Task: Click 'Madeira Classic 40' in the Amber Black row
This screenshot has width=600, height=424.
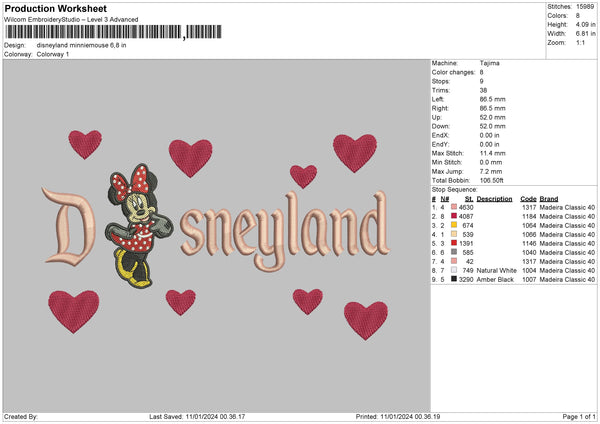Action: pos(567,279)
